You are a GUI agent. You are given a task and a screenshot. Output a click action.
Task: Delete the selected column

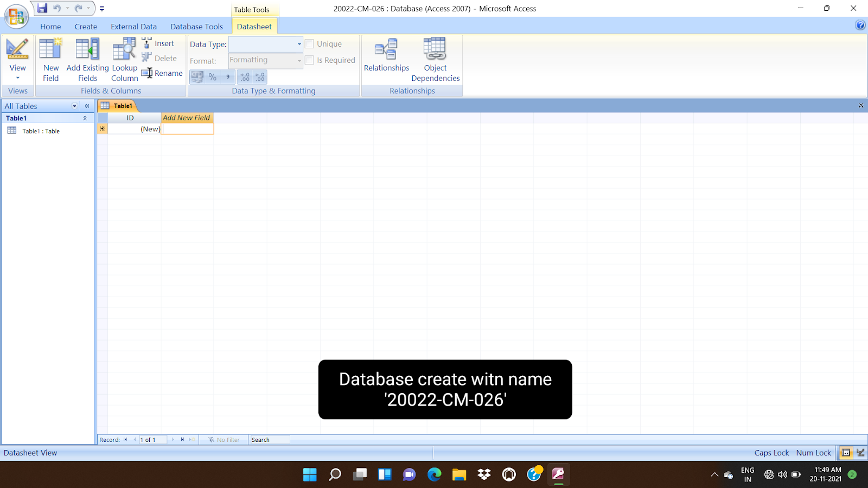pyautogui.click(x=159, y=58)
